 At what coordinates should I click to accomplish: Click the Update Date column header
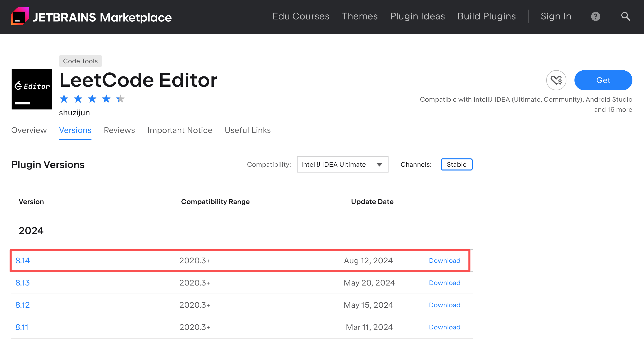pyautogui.click(x=372, y=202)
